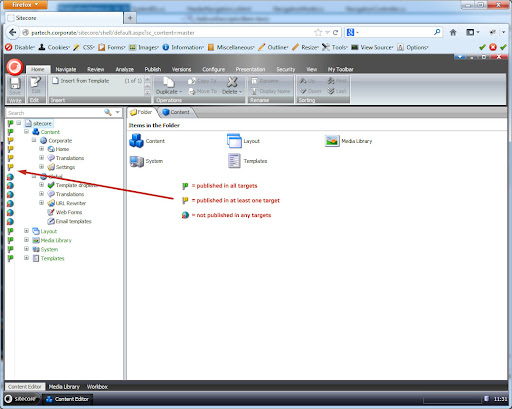Click Workbox in bottom bar
This screenshot has height=409, width=512.
(97, 387)
